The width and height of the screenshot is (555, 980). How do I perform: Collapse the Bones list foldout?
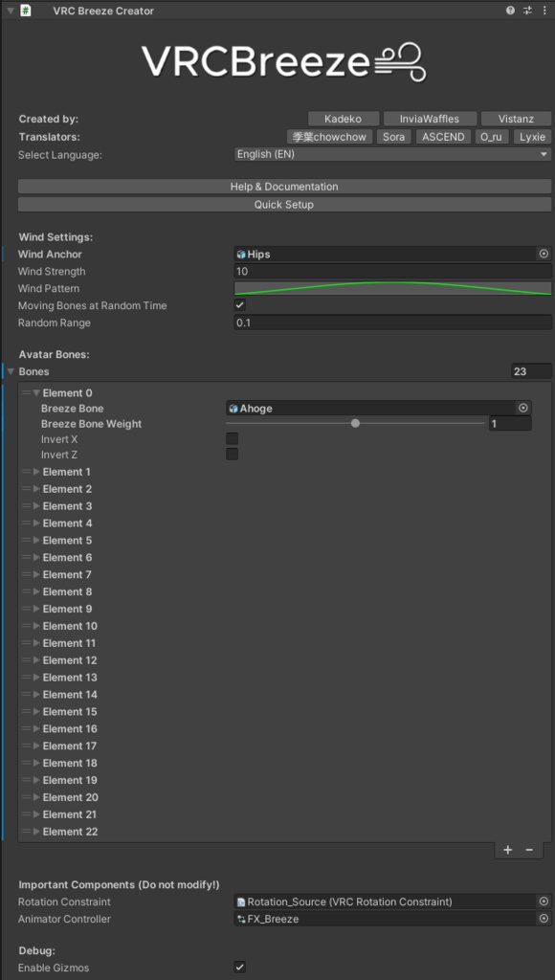(11, 371)
